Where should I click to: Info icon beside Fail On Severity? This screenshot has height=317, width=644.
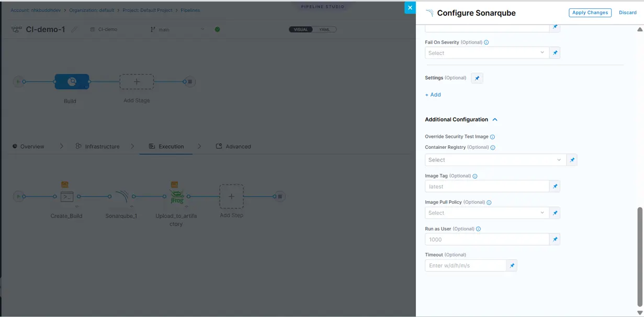(x=487, y=42)
